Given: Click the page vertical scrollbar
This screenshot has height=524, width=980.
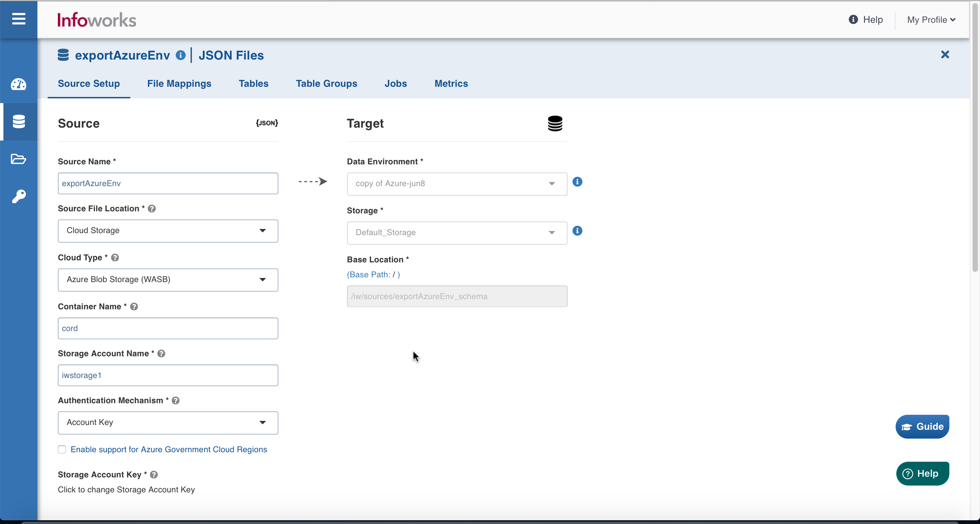Looking at the screenshot, I should [x=975, y=137].
